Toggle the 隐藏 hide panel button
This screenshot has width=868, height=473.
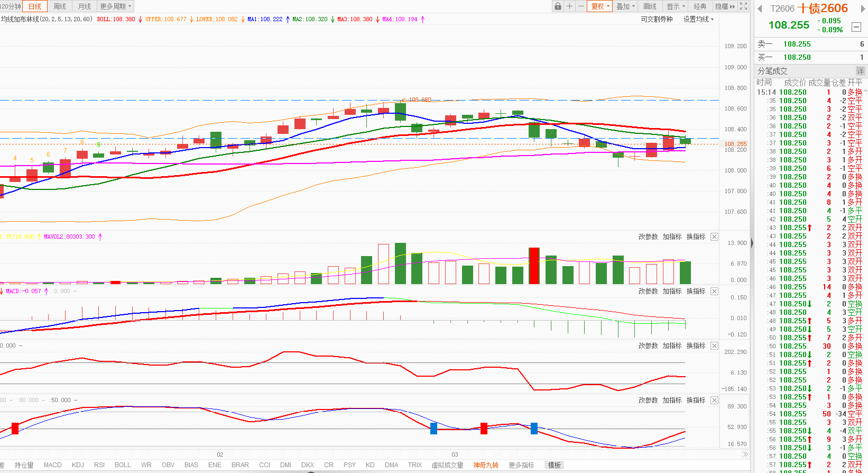[x=724, y=6]
